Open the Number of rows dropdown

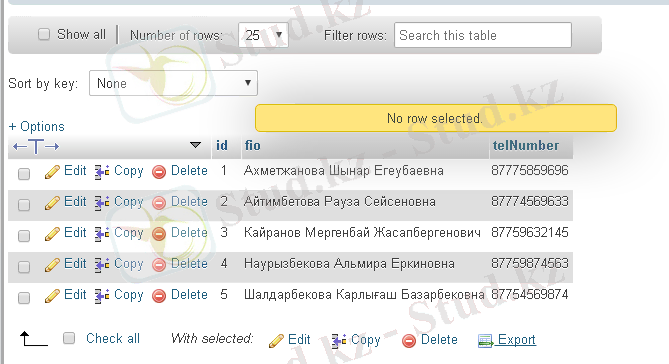263,35
